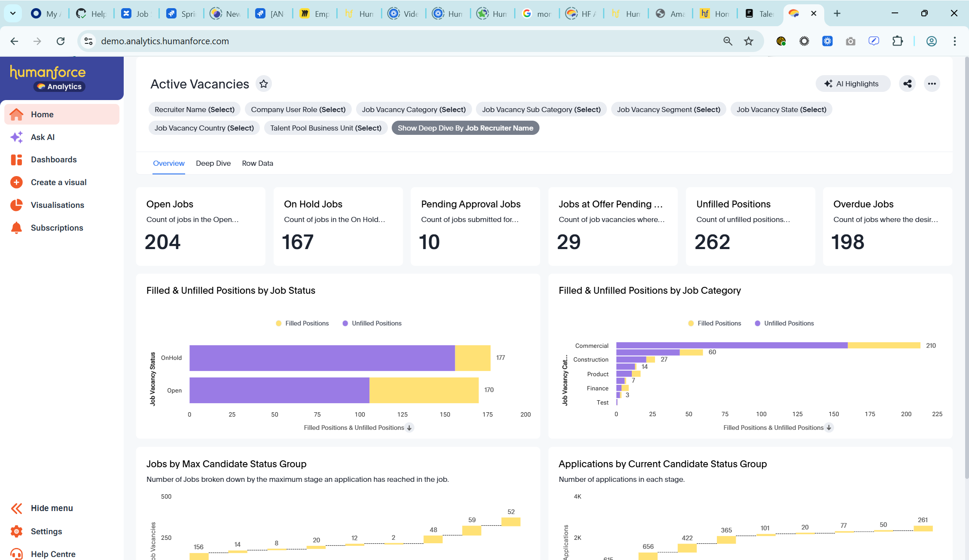Click the Unfilled Positions 262 card
The image size is (969, 560).
pos(750,226)
